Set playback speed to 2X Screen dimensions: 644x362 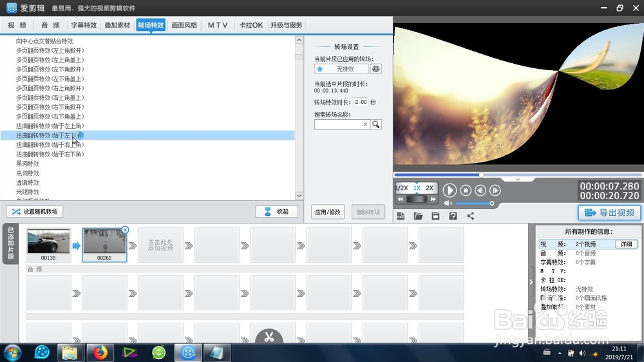pos(430,188)
